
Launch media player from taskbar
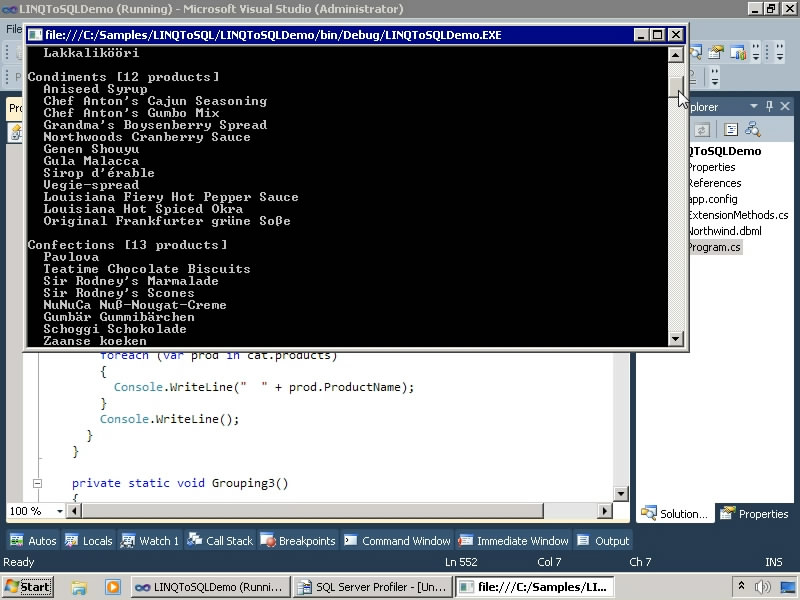coord(113,587)
